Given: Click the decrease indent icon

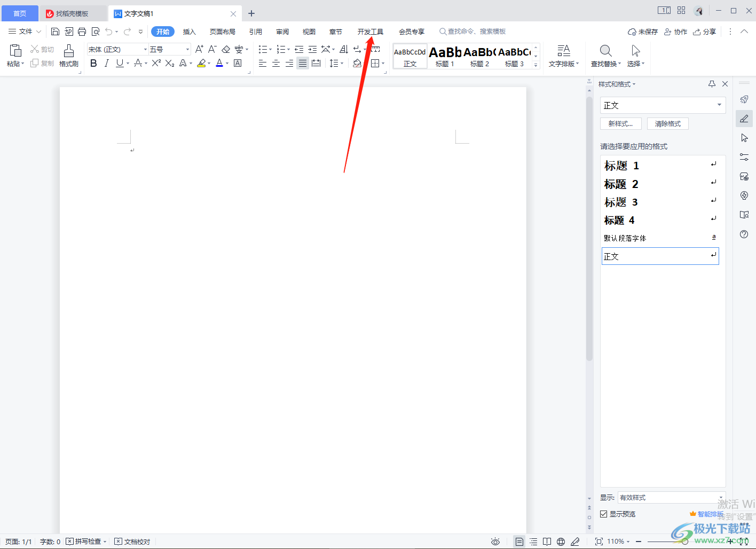Looking at the screenshot, I should coord(299,49).
